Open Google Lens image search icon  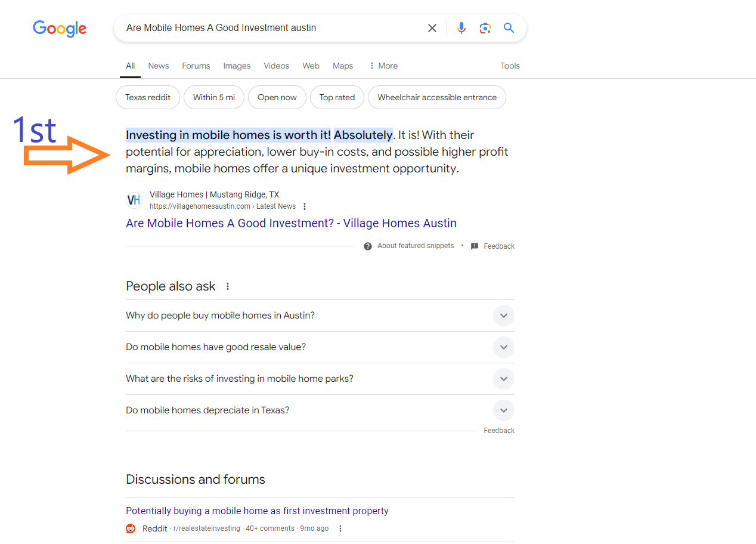pyautogui.click(x=485, y=28)
